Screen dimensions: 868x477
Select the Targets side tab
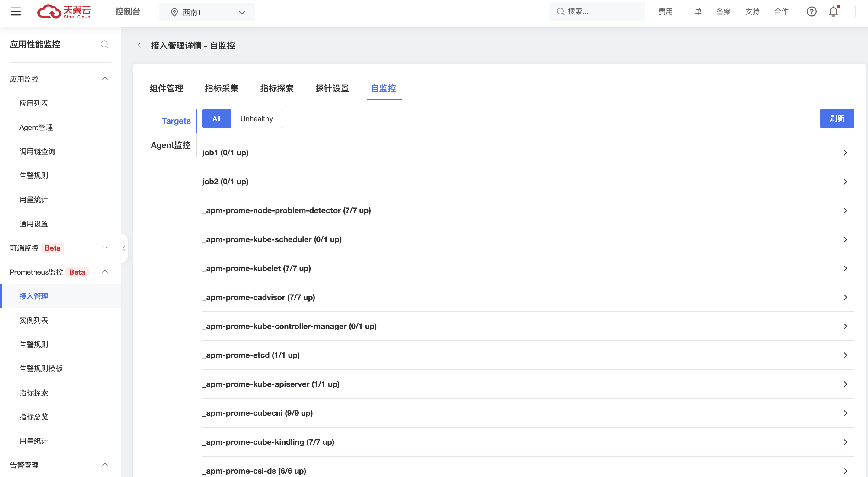click(x=176, y=121)
